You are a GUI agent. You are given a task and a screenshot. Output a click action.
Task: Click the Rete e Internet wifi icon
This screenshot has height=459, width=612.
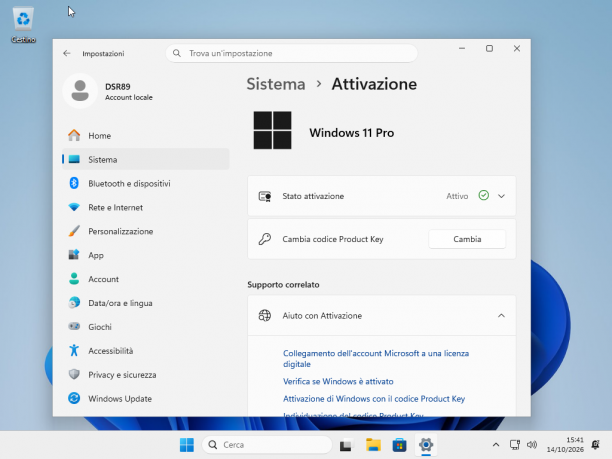(x=74, y=207)
